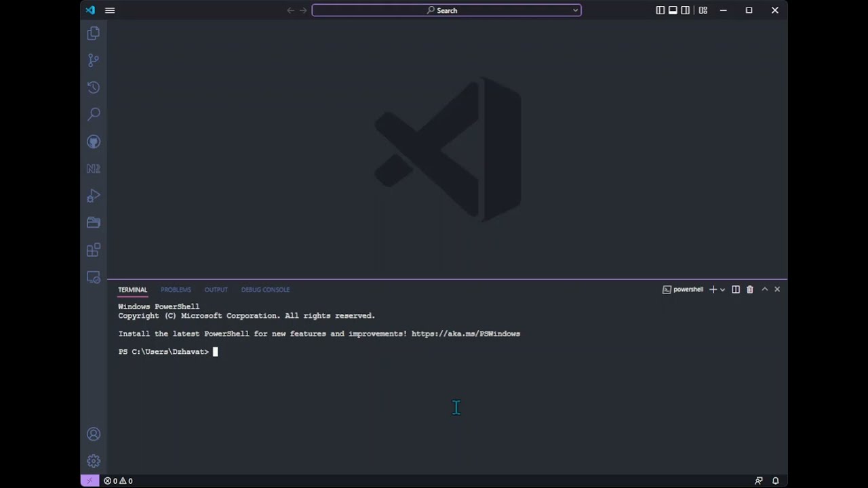
Task: Click the Copyright Microsoft Corporation text
Action: tap(247, 316)
